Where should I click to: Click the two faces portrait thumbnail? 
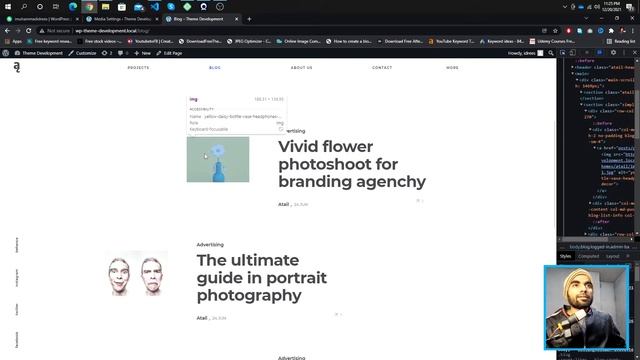pos(136,273)
